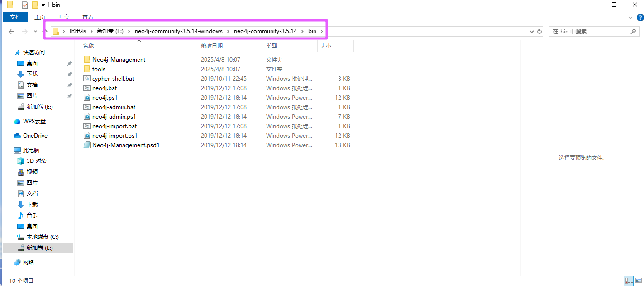Image resolution: width=644 pixels, height=286 pixels.
Task: Click the OneDrive cloud icon
Action: click(17, 136)
